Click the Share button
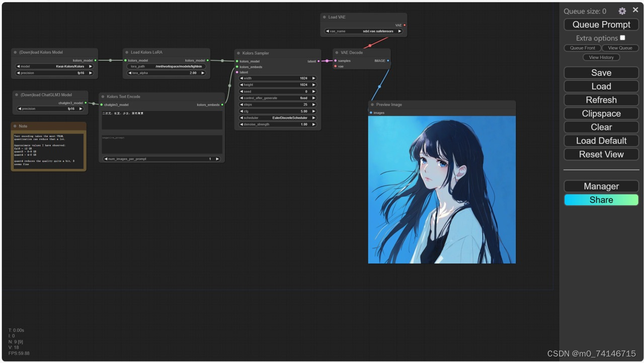This screenshot has width=644, height=363. (601, 200)
